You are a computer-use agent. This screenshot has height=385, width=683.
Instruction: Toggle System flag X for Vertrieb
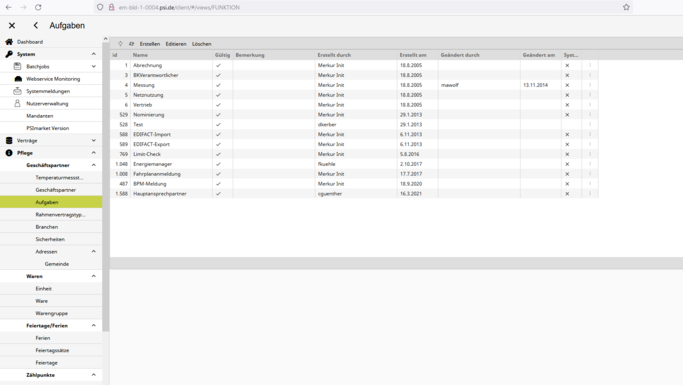(x=567, y=105)
